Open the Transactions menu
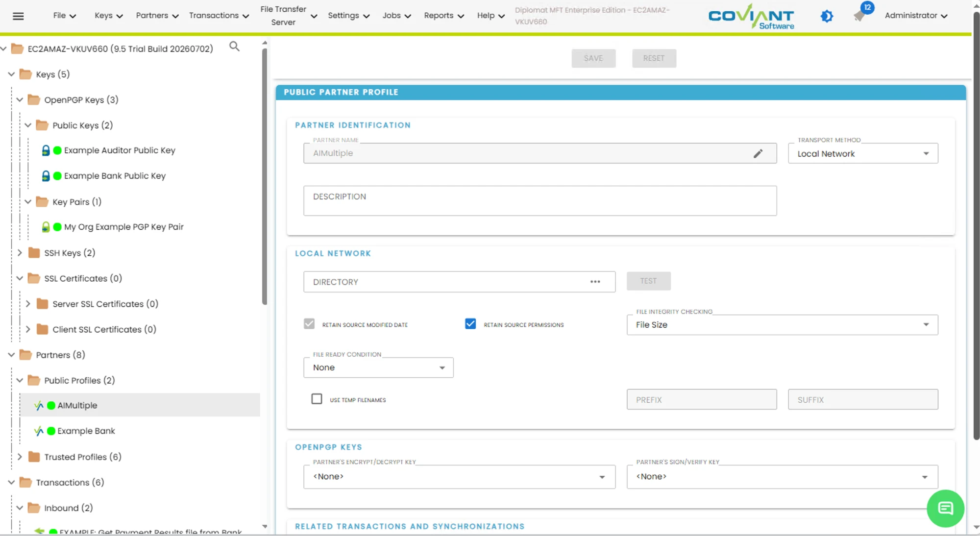 point(219,16)
